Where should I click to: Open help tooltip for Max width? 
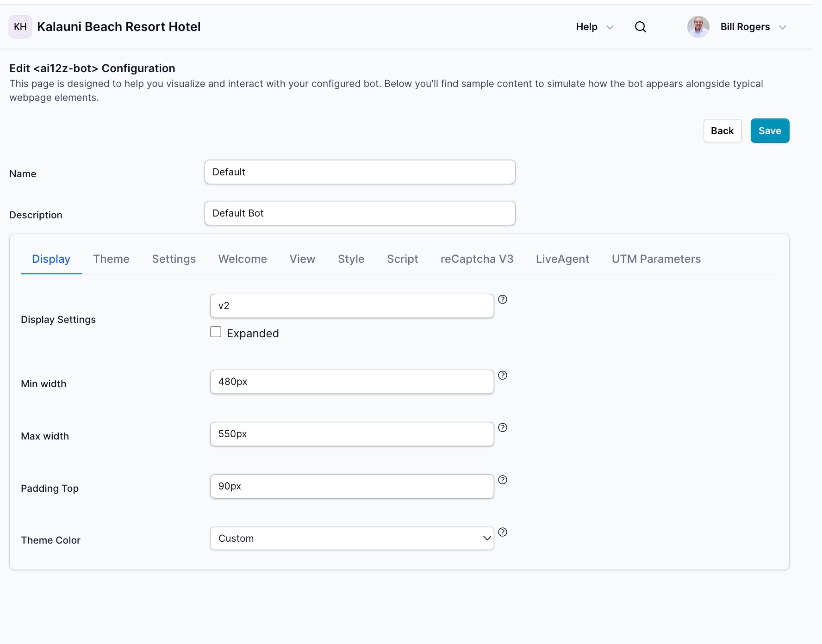504,427
